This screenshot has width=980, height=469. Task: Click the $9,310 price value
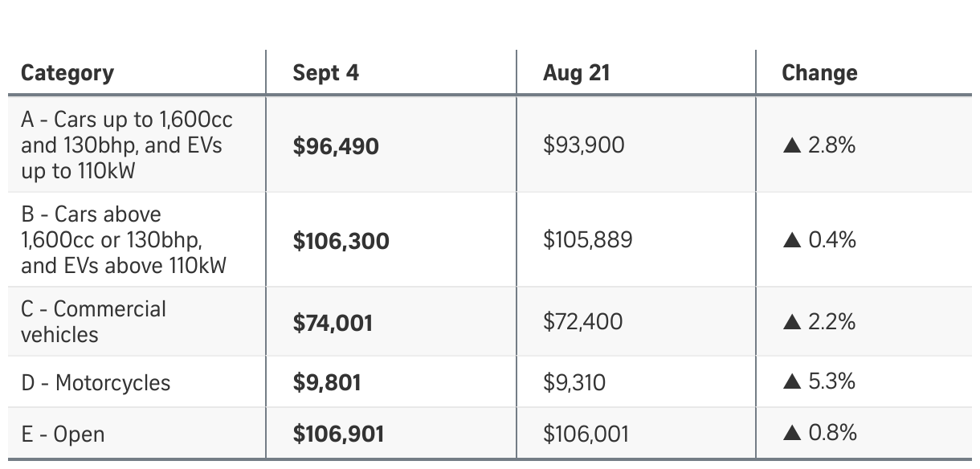[x=574, y=382]
